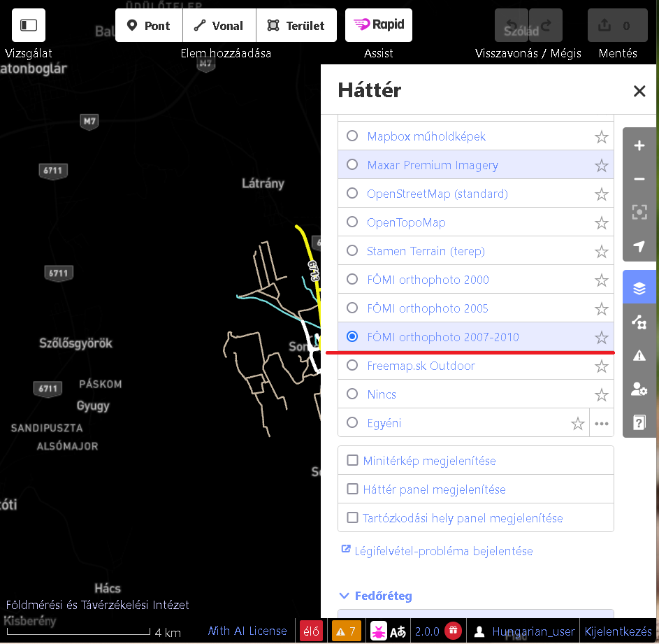659x644 pixels.
Task: Select the OpenStreetMap (standard) background
Action: (352, 194)
